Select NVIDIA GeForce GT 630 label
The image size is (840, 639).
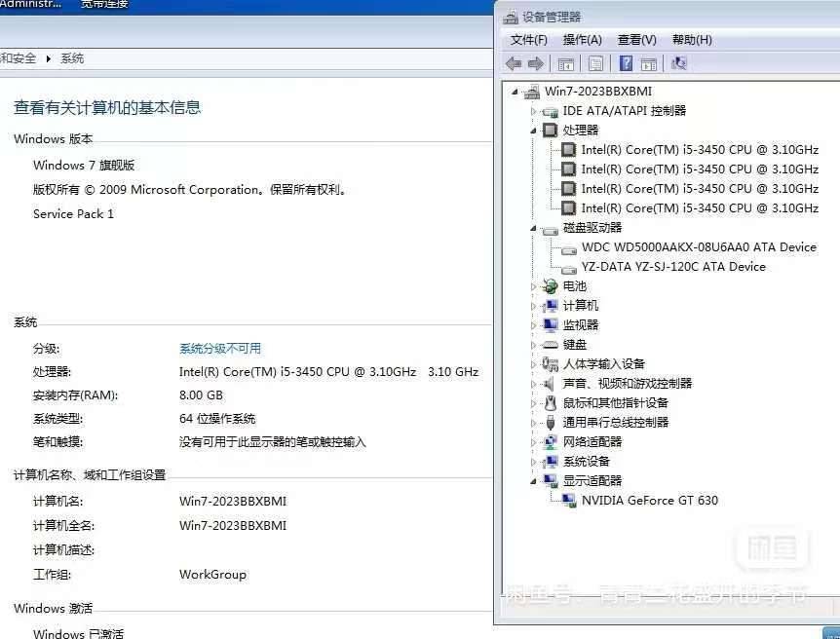click(650, 501)
